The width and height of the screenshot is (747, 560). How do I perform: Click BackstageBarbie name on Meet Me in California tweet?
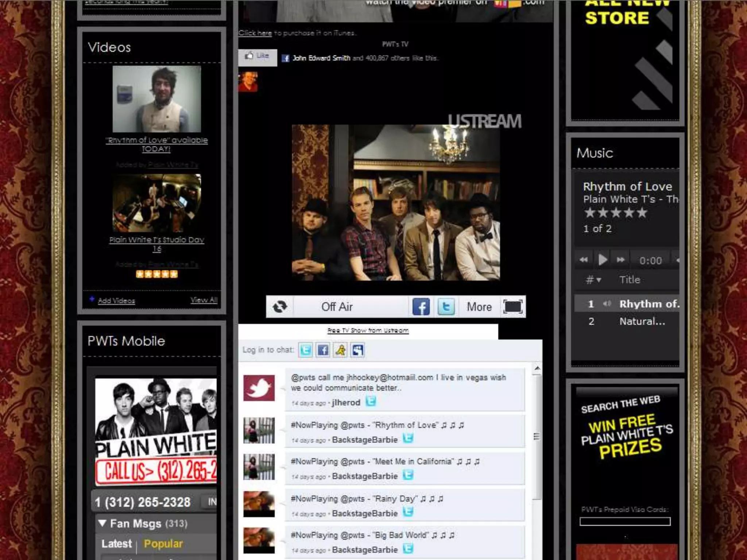pyautogui.click(x=365, y=476)
